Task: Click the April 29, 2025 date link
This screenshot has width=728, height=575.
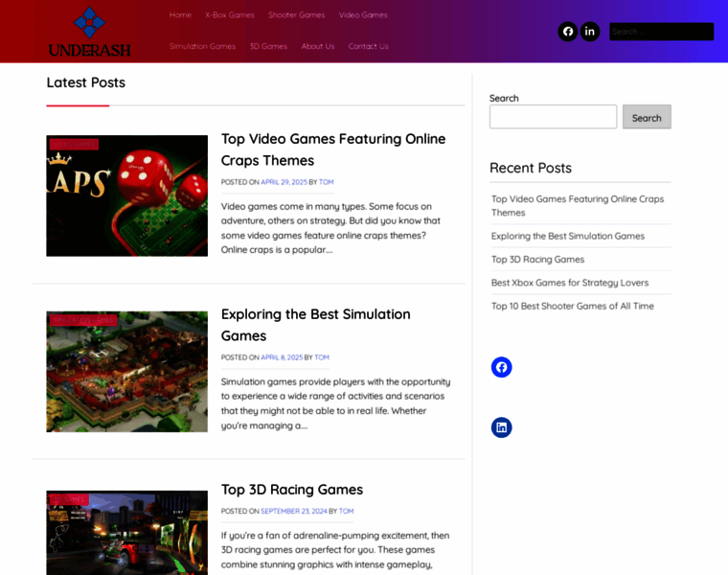Action: click(284, 182)
